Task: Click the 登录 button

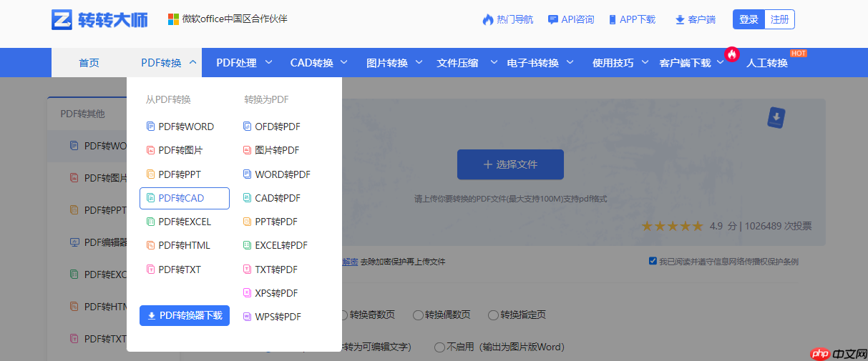Action: [748, 19]
